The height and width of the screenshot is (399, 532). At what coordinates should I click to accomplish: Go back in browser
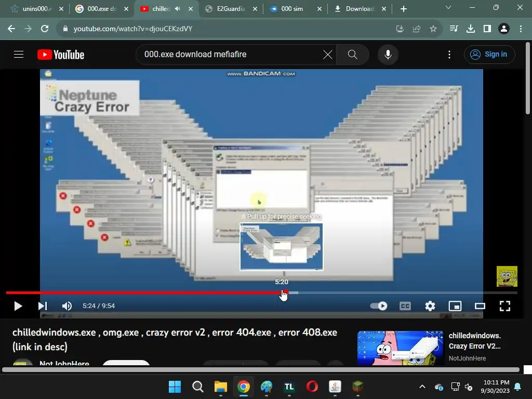coord(11,29)
